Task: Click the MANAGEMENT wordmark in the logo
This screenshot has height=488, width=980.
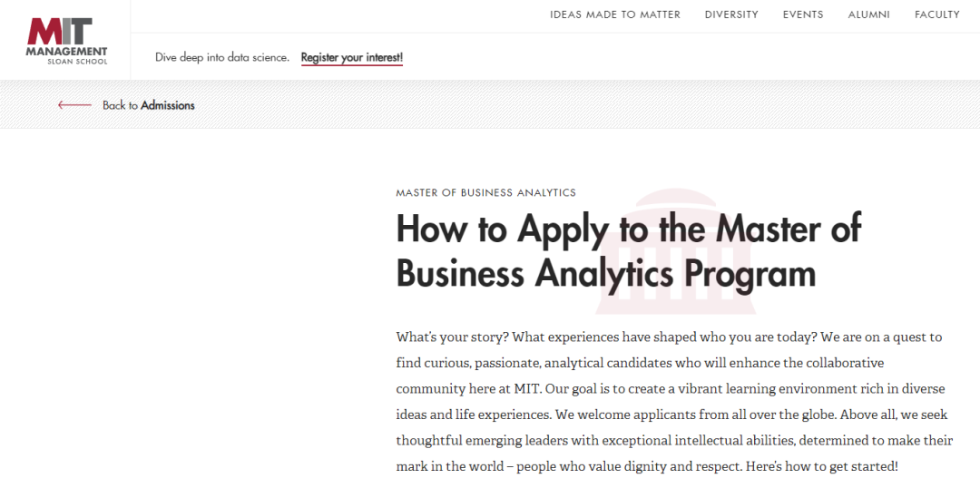Action: click(x=66, y=51)
